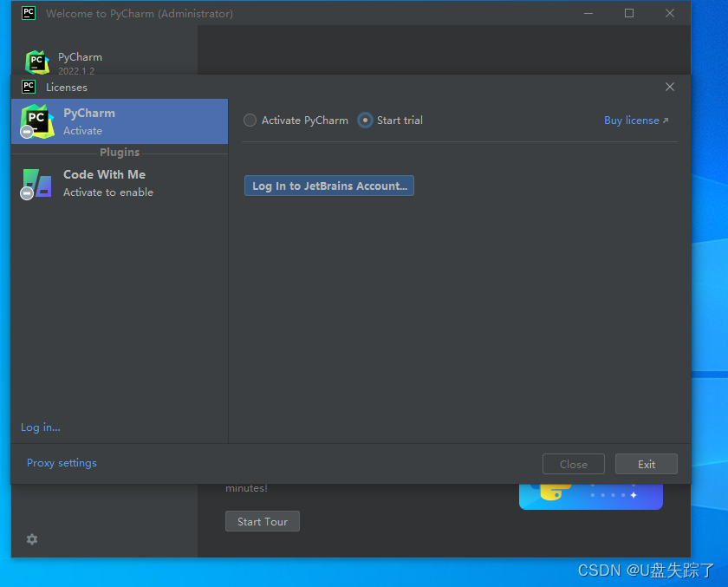This screenshot has width=728, height=587.
Task: Select the Code With Me plugin entry
Action: tap(120, 183)
